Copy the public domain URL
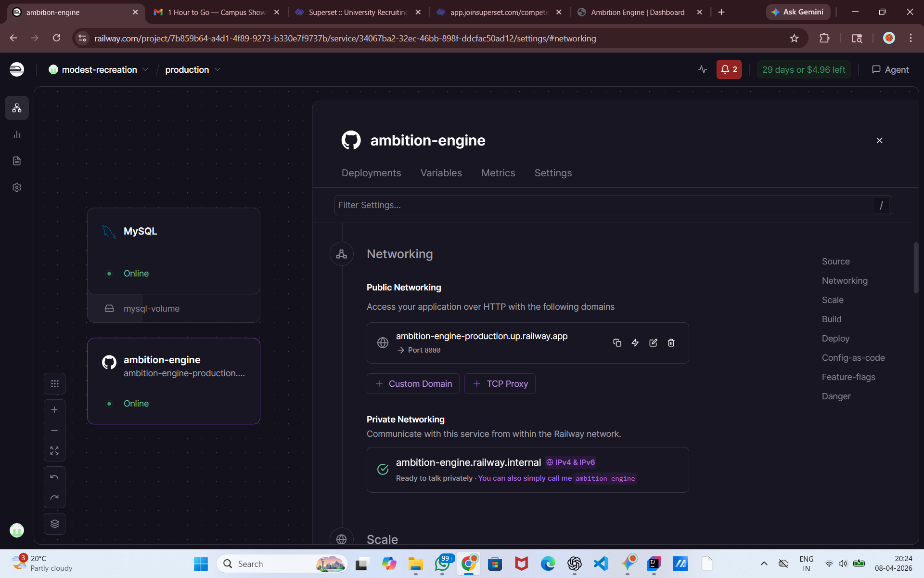This screenshot has height=578, width=924. coord(617,342)
